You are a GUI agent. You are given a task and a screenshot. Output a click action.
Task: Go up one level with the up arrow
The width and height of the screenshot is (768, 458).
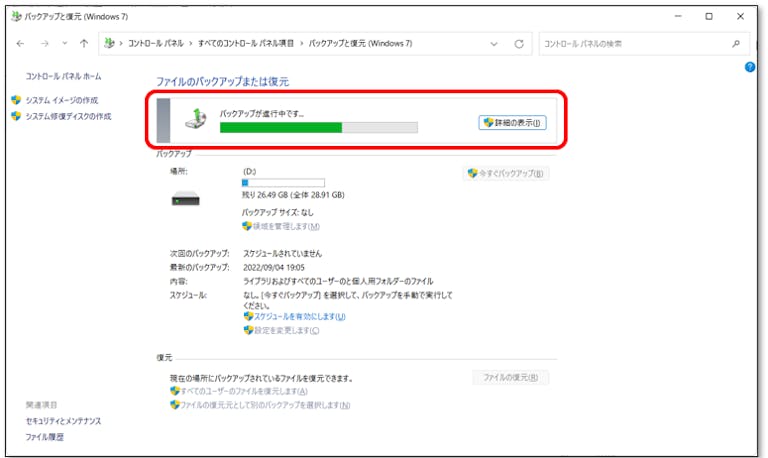84,44
